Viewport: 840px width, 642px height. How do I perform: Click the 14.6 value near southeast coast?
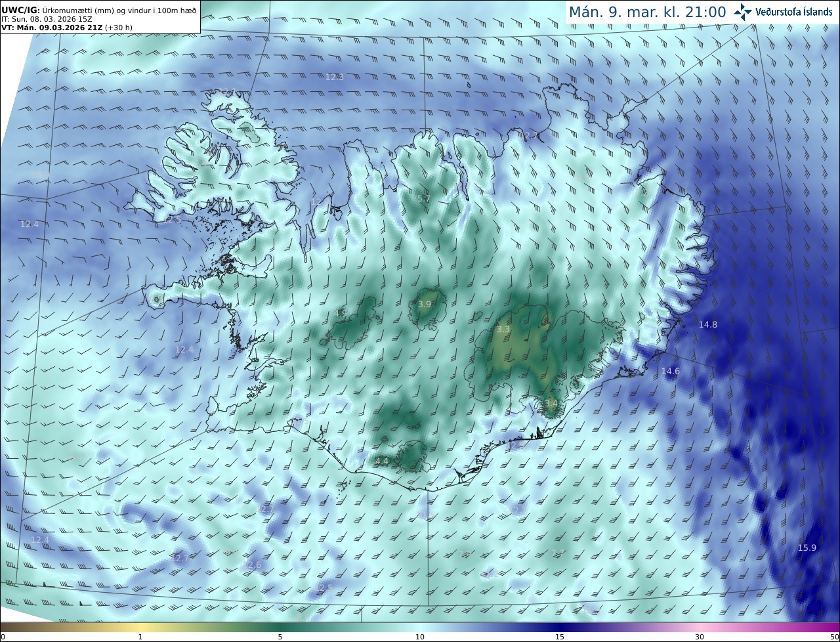pos(670,371)
